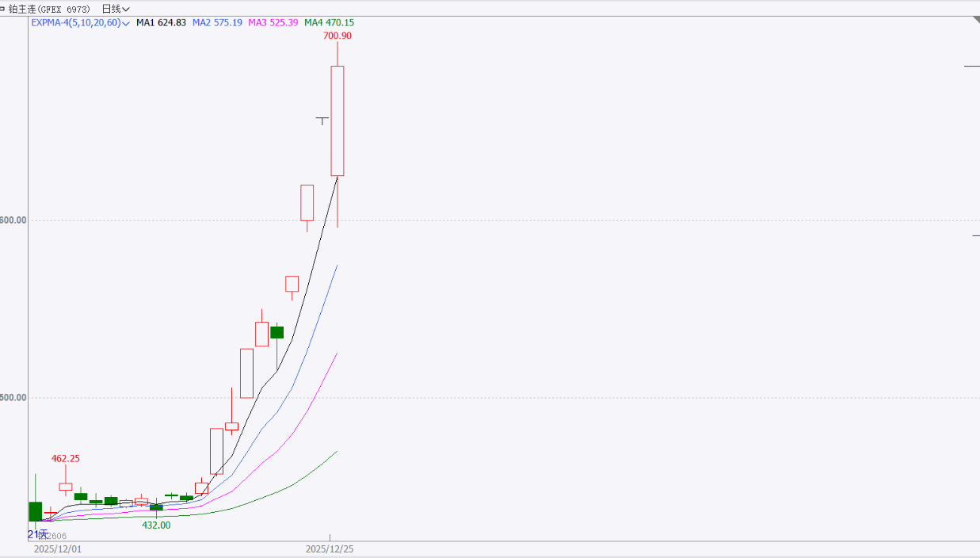
Task: Click the small black cross marker beside last candle
Action: 322,119
